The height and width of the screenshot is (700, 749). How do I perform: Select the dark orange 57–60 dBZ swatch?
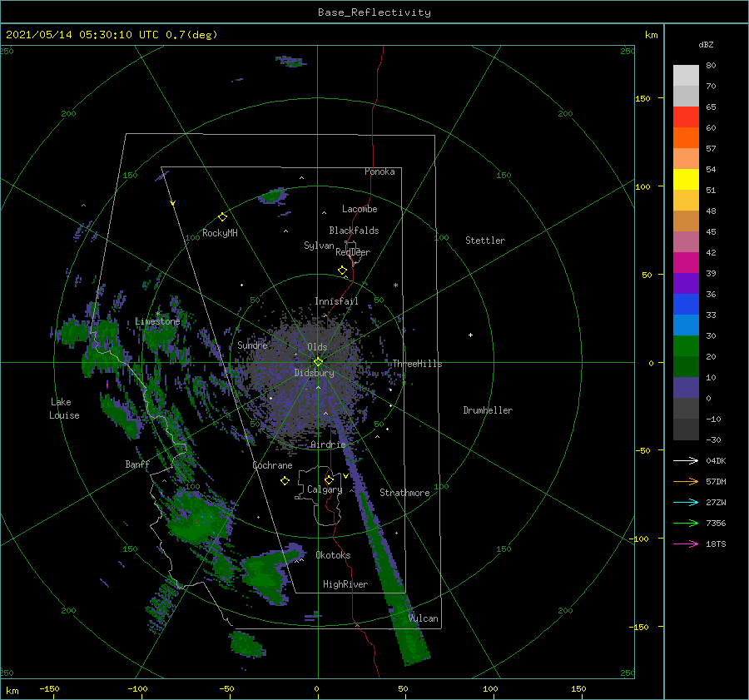click(x=686, y=138)
